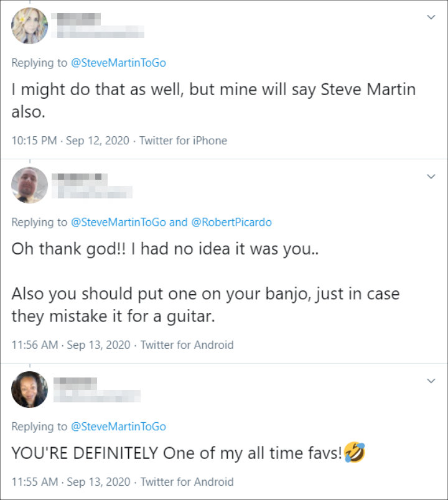Expand the second tweet's options menu
The height and width of the screenshot is (500, 448).
430,177
